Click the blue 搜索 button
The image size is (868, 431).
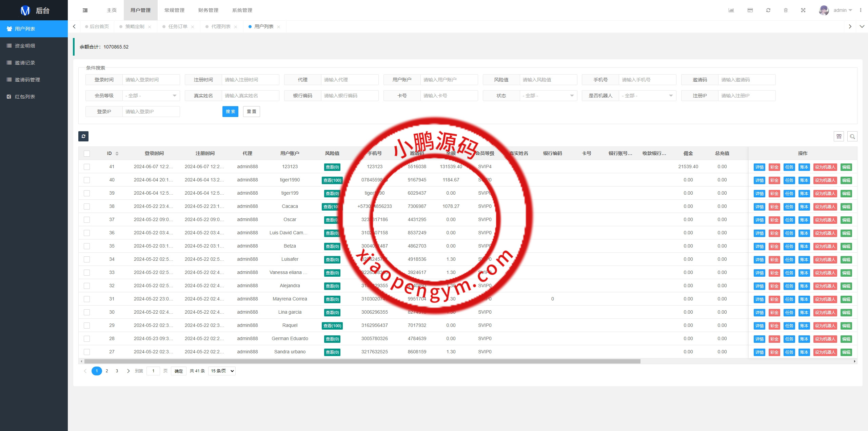click(x=230, y=112)
